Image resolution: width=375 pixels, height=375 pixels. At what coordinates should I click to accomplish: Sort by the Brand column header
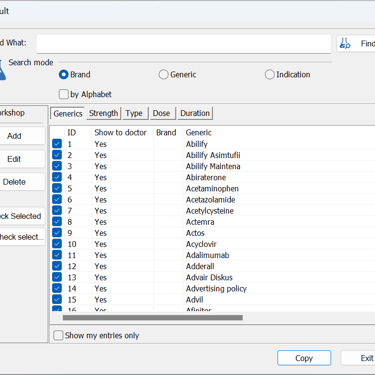(x=166, y=133)
